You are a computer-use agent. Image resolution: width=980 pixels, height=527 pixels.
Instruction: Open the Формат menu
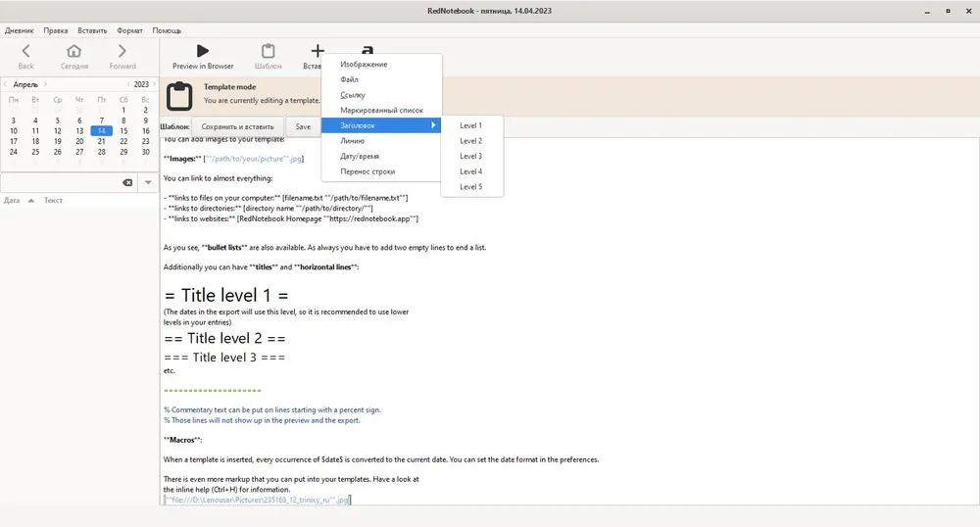130,30
